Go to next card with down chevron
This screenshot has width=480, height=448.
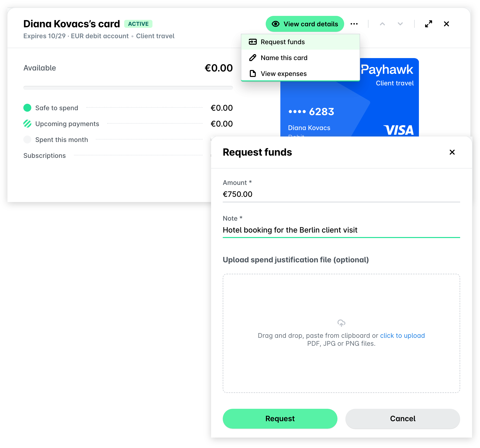tap(400, 24)
